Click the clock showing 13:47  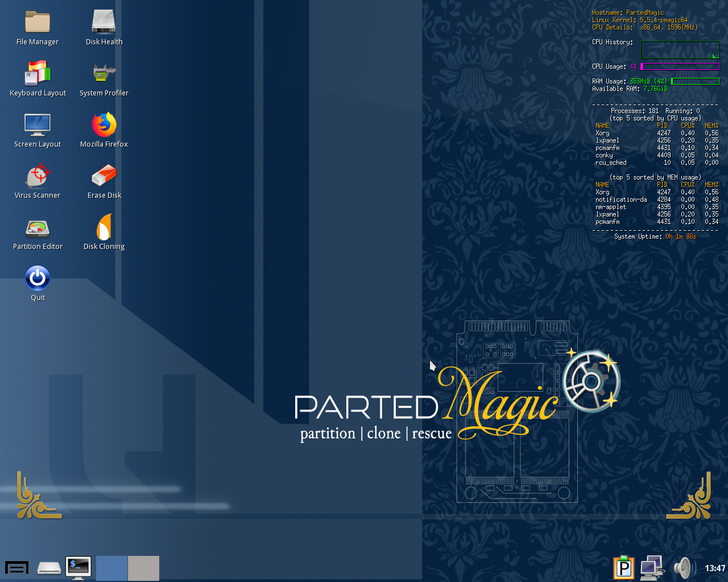tap(714, 568)
